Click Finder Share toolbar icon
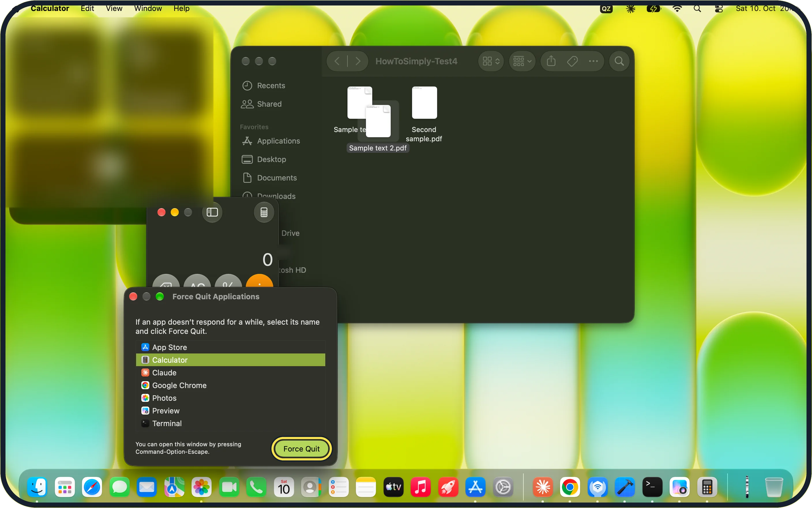 coord(551,61)
